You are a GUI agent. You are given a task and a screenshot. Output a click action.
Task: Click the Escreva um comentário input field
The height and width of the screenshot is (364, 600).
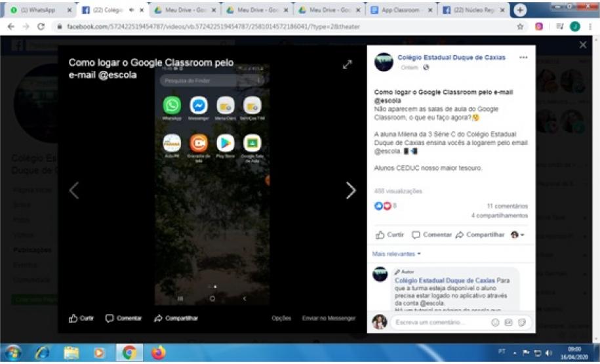point(439,323)
